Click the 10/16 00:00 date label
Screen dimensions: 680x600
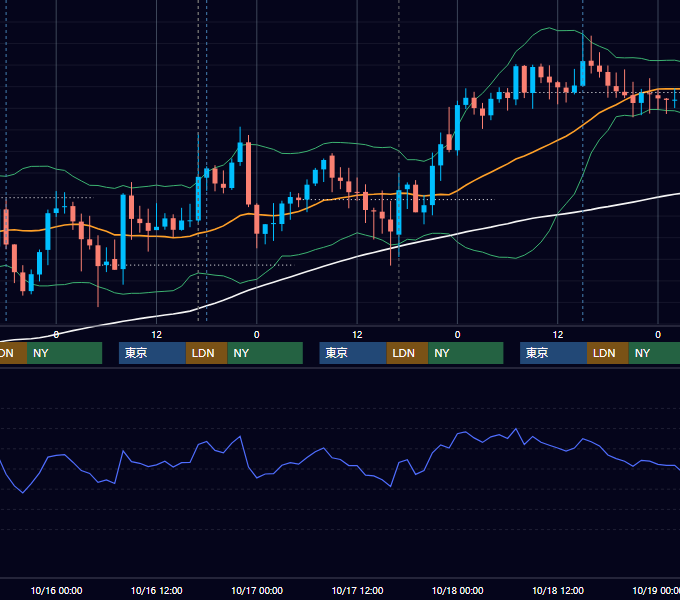56,590
